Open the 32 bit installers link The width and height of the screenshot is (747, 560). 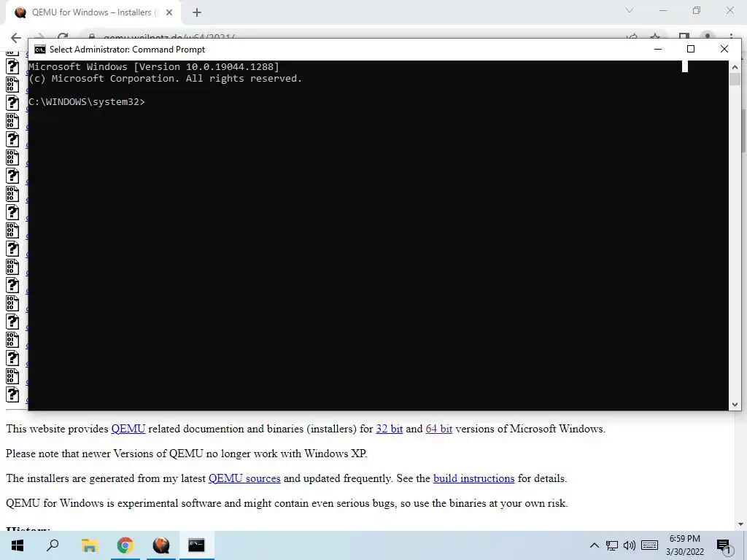click(390, 429)
